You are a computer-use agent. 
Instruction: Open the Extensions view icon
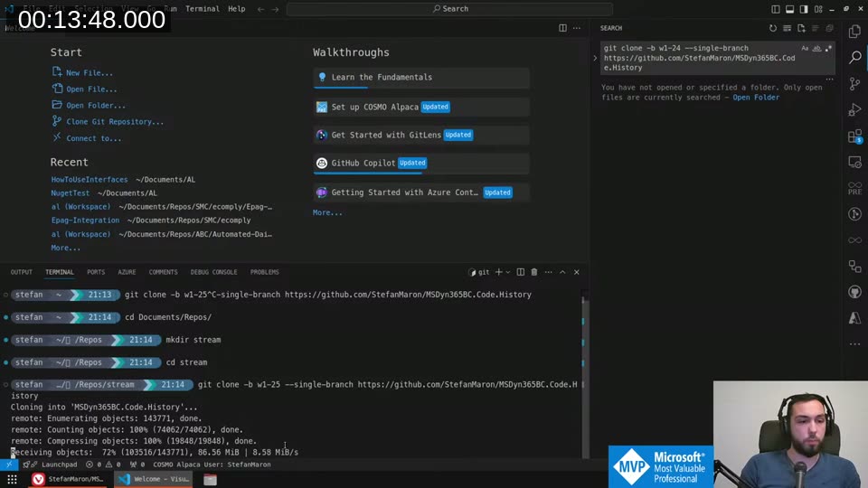click(x=854, y=136)
